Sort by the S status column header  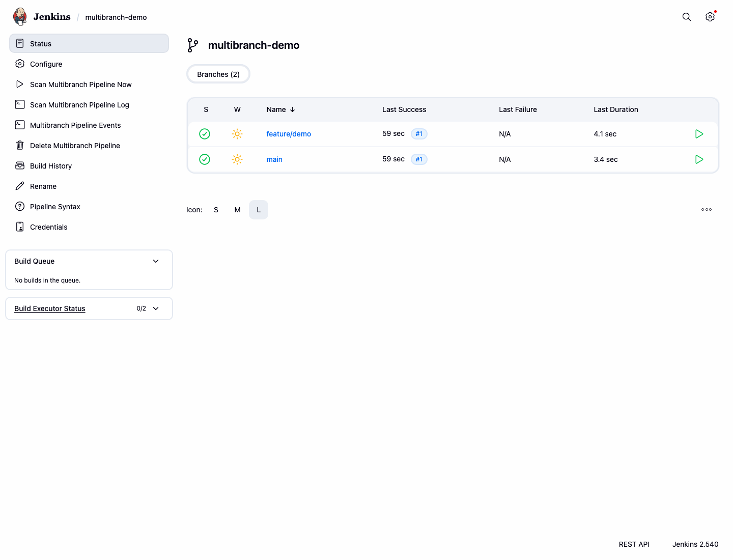pos(206,109)
